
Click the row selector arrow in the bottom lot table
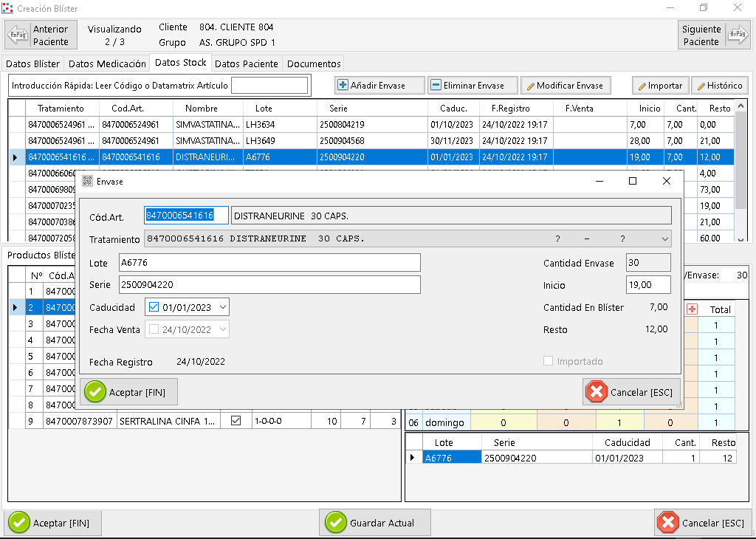(x=413, y=458)
